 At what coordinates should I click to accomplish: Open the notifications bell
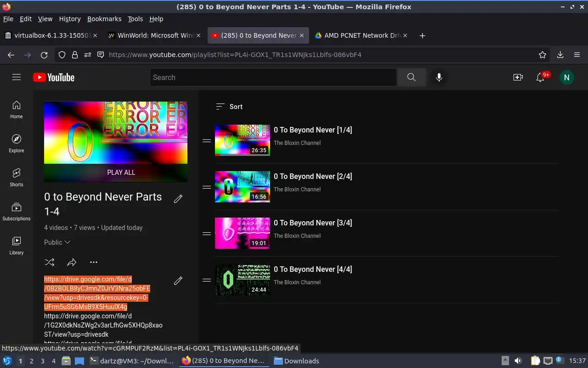pyautogui.click(x=541, y=77)
